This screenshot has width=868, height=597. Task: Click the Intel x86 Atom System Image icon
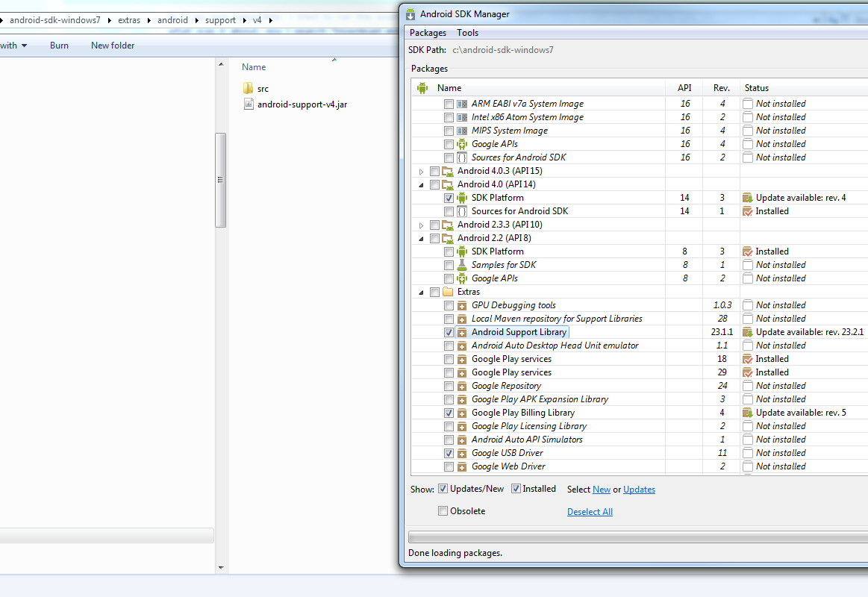pos(462,117)
